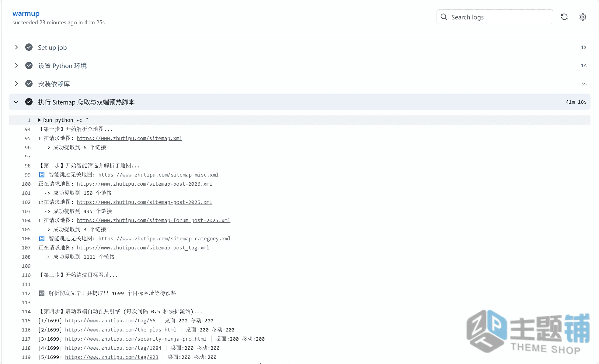The width and height of the screenshot is (599, 364).
Task: Click line number 112 in the log
Action: [x=26, y=293]
